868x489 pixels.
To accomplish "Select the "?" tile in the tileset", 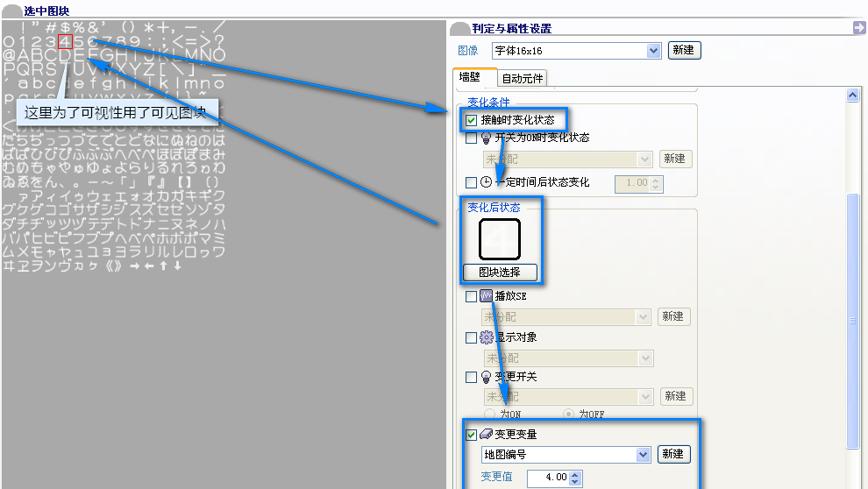I will point(220,41).
